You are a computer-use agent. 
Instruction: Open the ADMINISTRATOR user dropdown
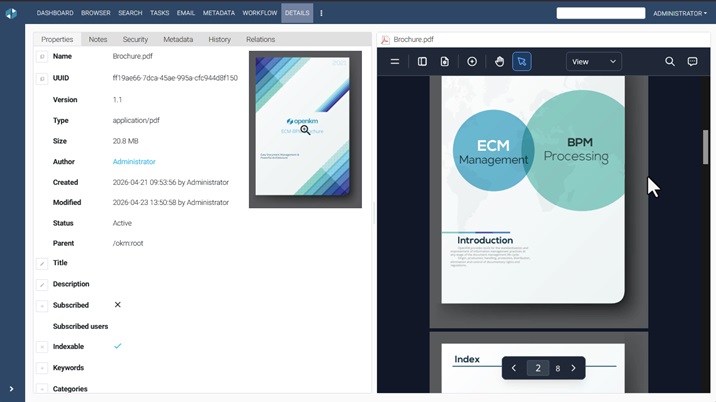click(x=680, y=13)
